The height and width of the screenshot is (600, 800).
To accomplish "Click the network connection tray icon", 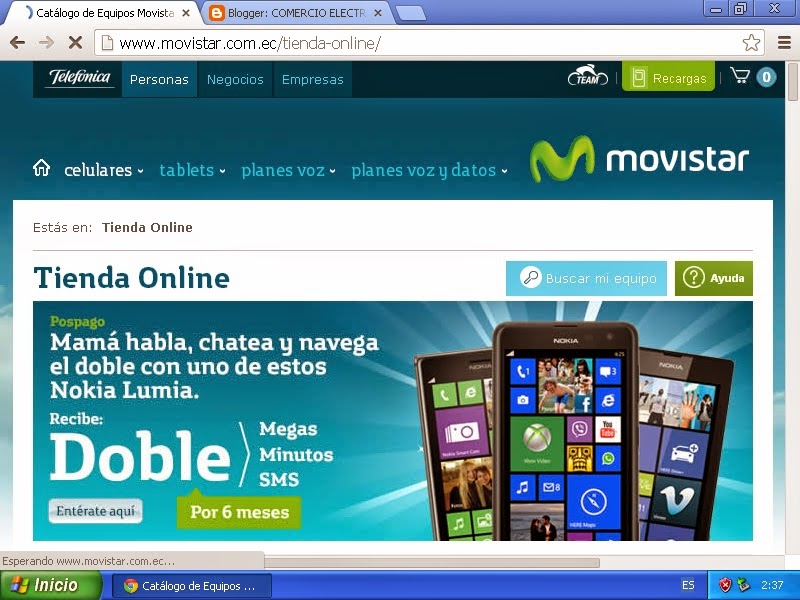I will [x=744, y=585].
